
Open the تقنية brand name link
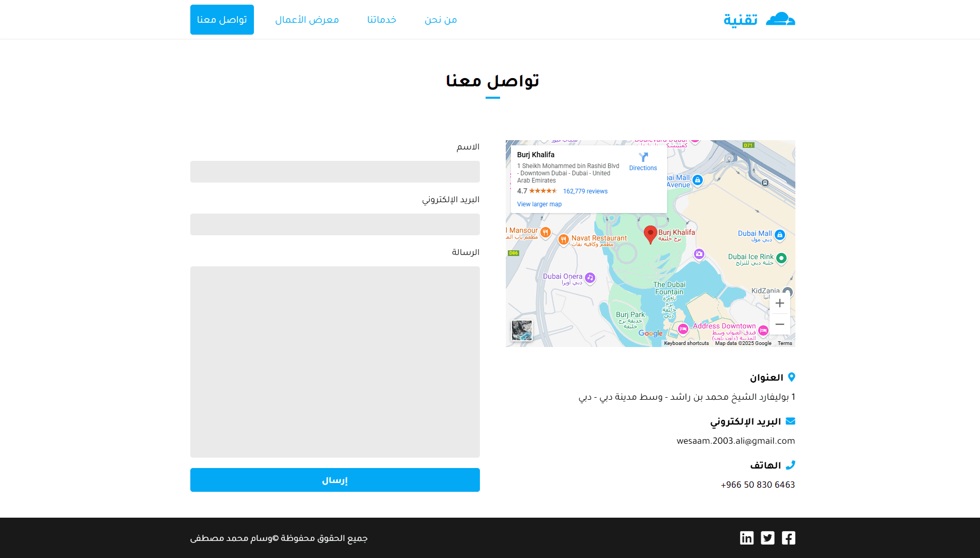(741, 20)
